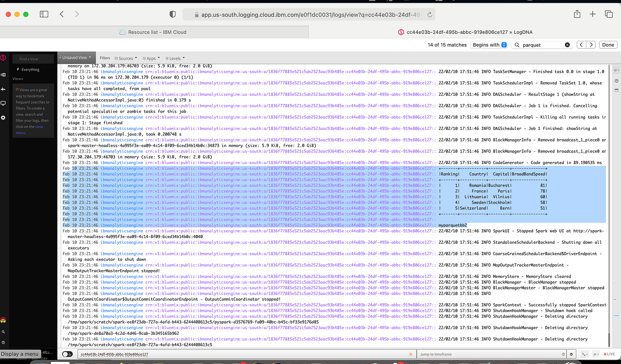Go to next find match
This screenshot has width=621, height=364.
click(591, 45)
